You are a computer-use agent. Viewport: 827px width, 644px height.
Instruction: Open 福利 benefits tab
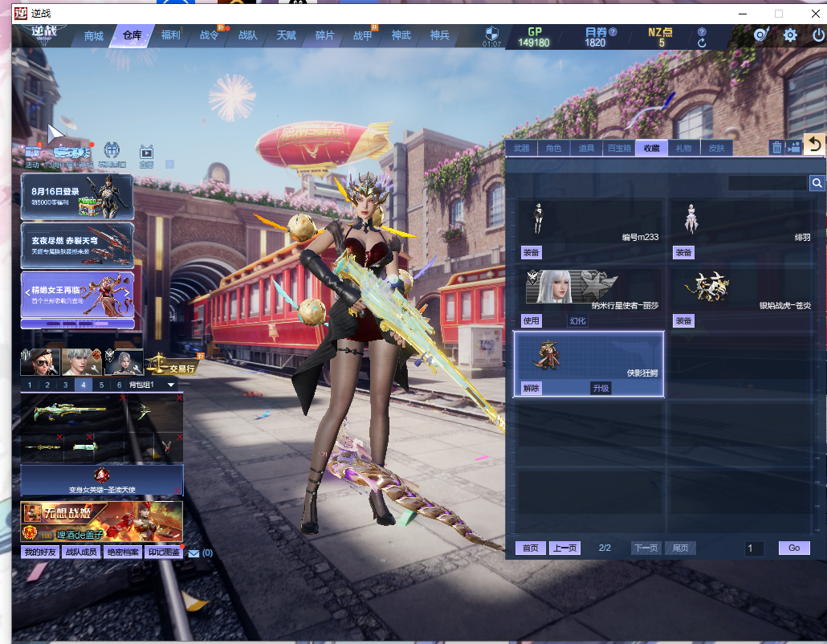[170, 35]
